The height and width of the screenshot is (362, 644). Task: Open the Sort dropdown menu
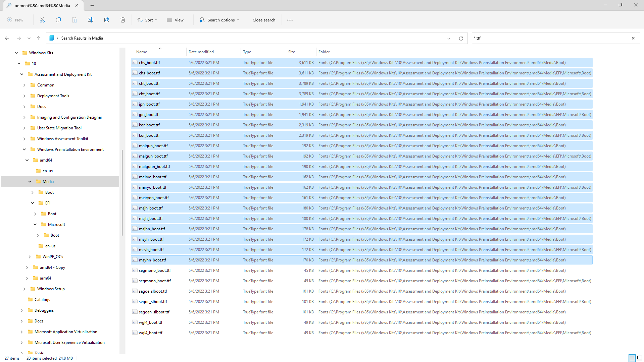point(147,20)
